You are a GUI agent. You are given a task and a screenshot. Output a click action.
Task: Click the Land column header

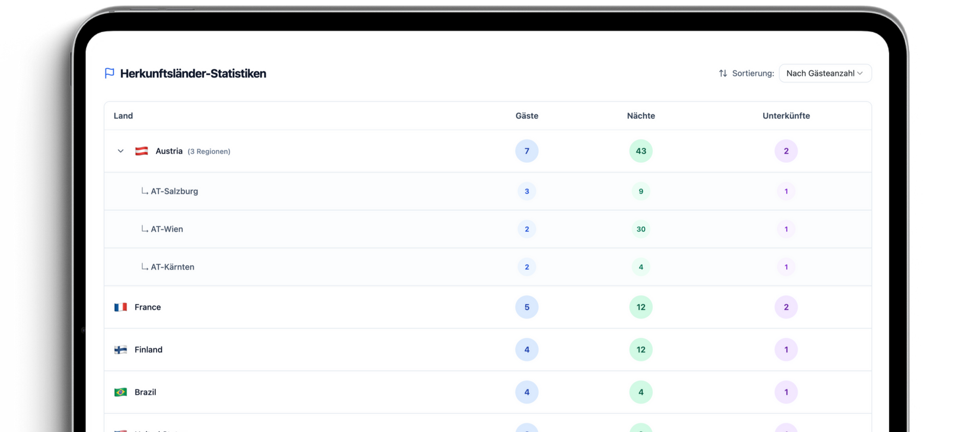[123, 116]
